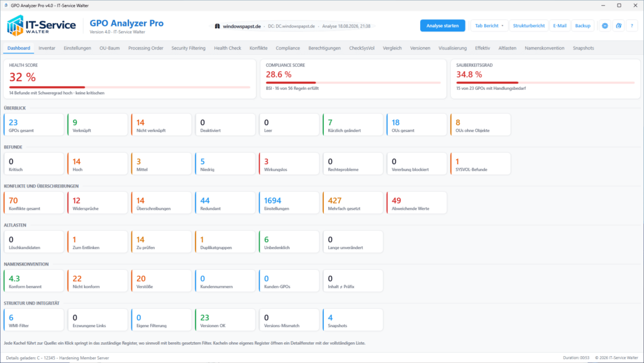
Task: Click the Verknüpft tile showing 9
Action: pyautogui.click(x=97, y=125)
